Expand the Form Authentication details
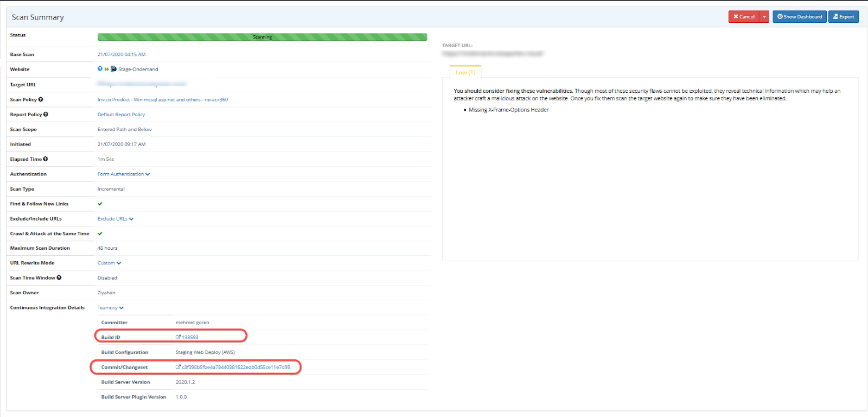The image size is (868, 417). coord(123,174)
